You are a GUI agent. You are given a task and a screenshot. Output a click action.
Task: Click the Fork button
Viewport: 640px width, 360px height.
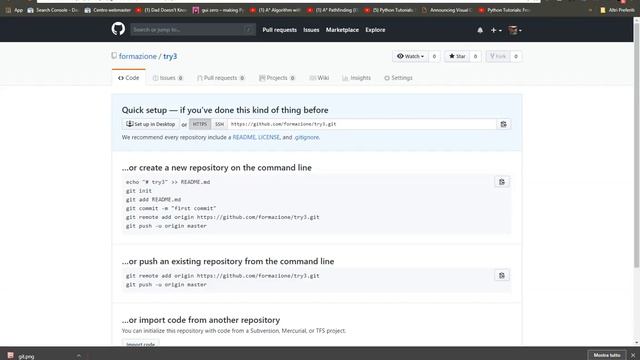(x=498, y=56)
